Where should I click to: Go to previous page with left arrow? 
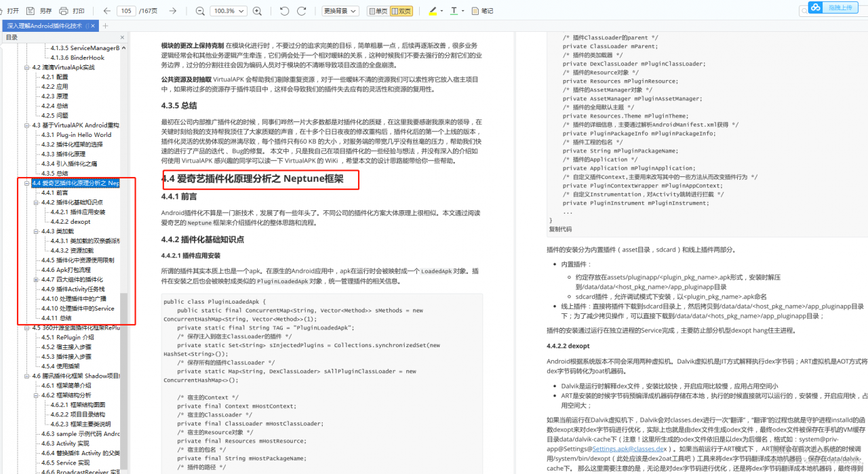point(107,11)
